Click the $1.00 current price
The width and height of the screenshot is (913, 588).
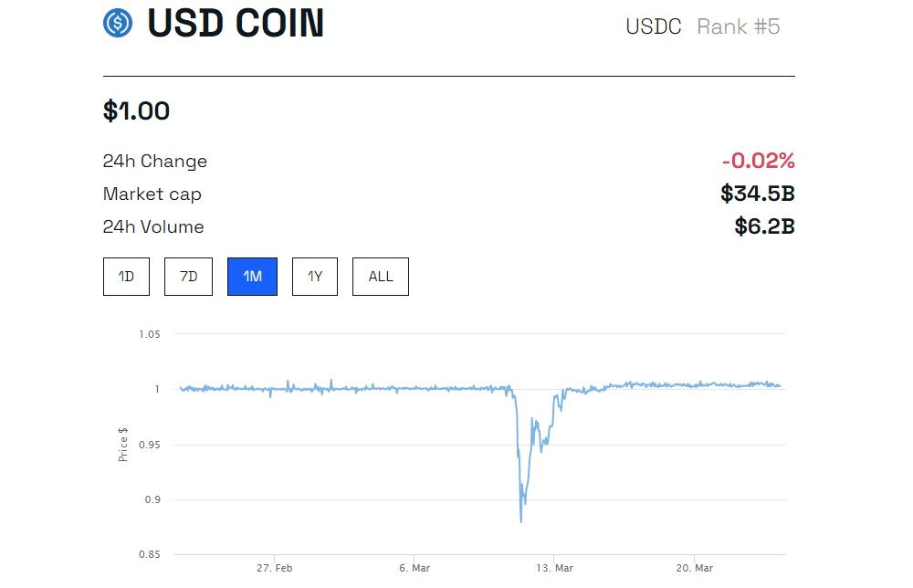[136, 111]
